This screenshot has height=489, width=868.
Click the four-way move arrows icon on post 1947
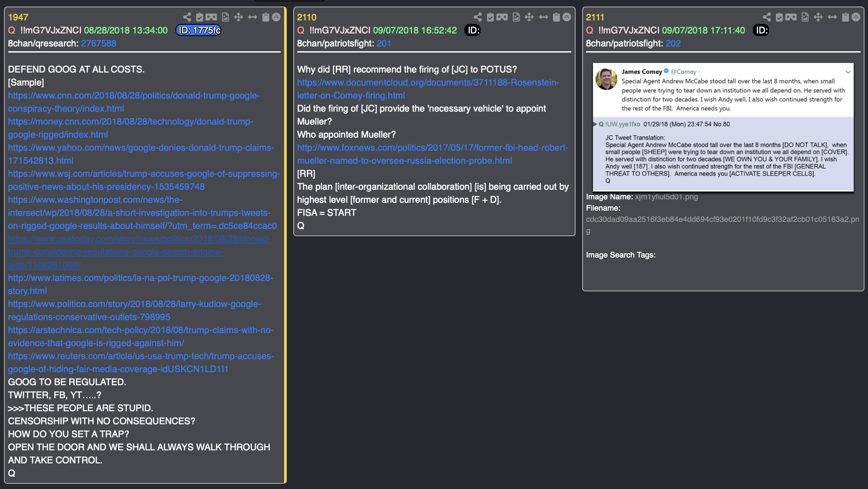tap(239, 17)
